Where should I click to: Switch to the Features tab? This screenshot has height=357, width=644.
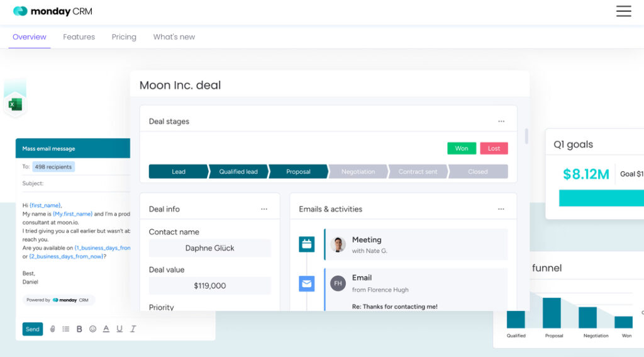tap(79, 37)
